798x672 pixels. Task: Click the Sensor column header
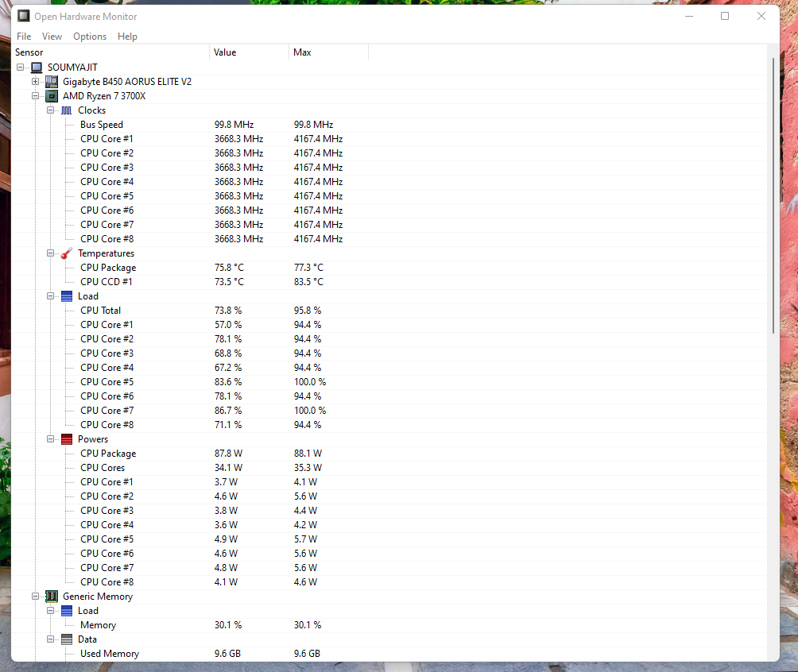click(x=110, y=52)
